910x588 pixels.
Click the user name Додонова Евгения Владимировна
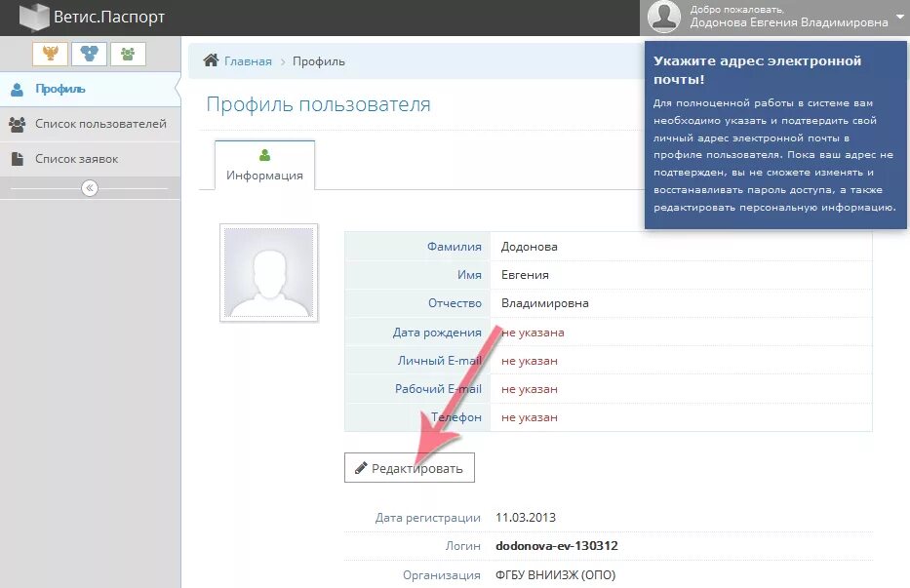[789, 22]
